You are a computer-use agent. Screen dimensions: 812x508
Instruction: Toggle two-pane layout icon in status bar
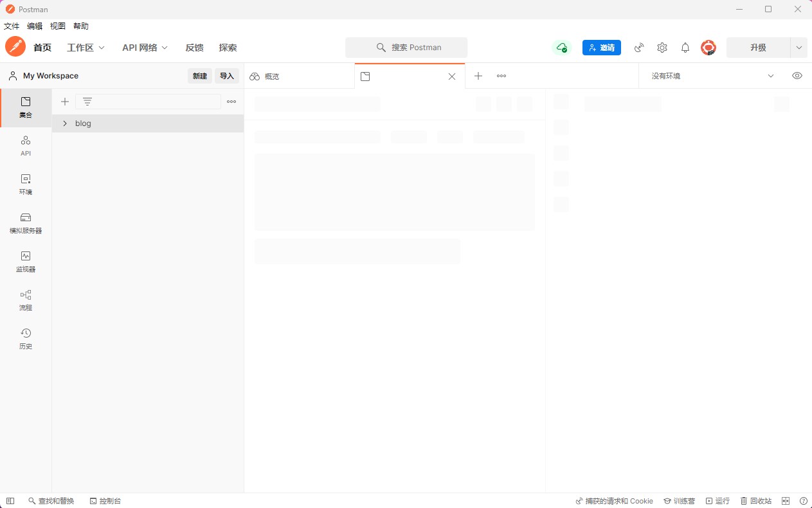[x=786, y=501]
